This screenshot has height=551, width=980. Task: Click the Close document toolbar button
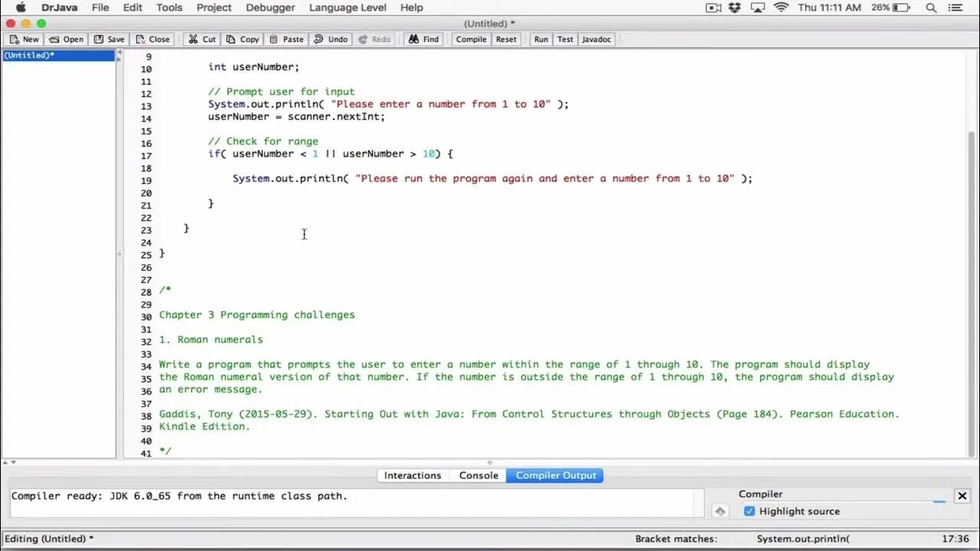(152, 39)
